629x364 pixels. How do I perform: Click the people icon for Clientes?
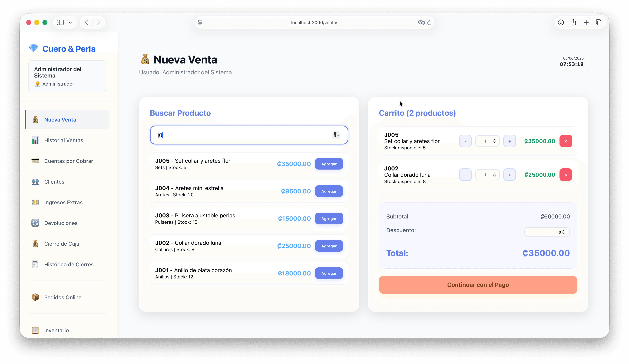click(35, 182)
